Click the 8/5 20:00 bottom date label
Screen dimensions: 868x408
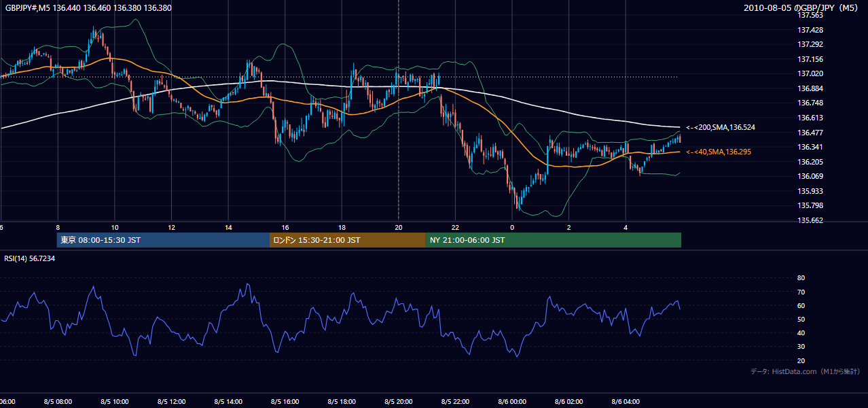click(x=399, y=402)
